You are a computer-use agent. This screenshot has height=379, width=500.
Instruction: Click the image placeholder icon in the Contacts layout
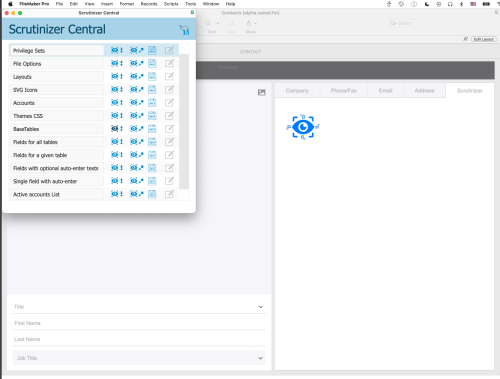[262, 92]
